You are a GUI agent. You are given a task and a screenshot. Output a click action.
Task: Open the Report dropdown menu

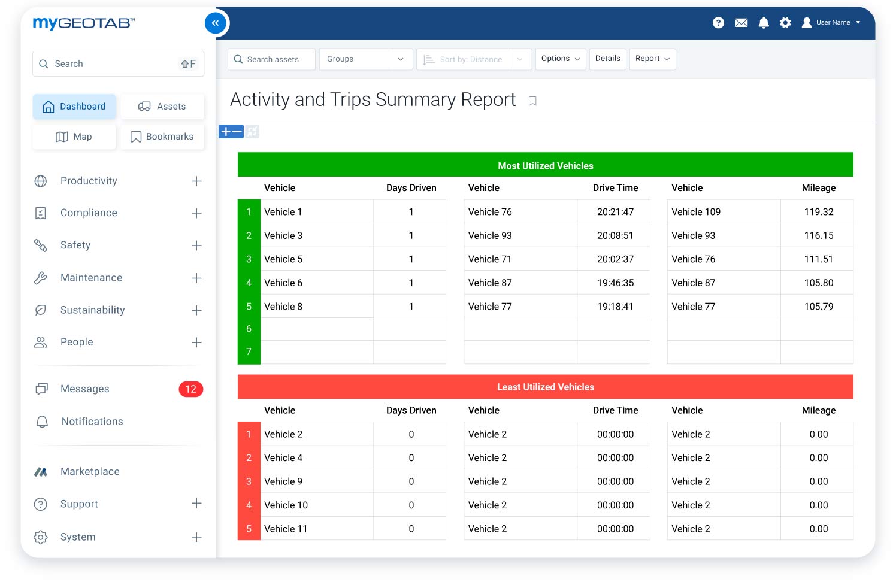[x=652, y=59]
